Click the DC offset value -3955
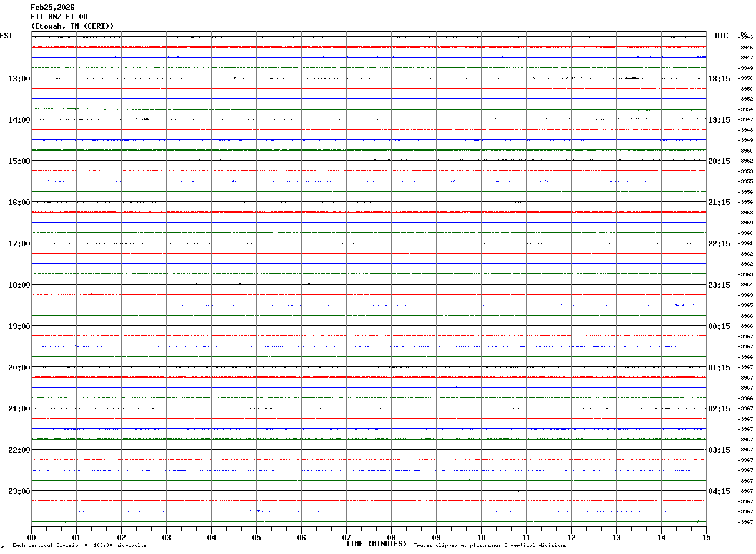Screen dimensions: 756x554 [x=745, y=181]
